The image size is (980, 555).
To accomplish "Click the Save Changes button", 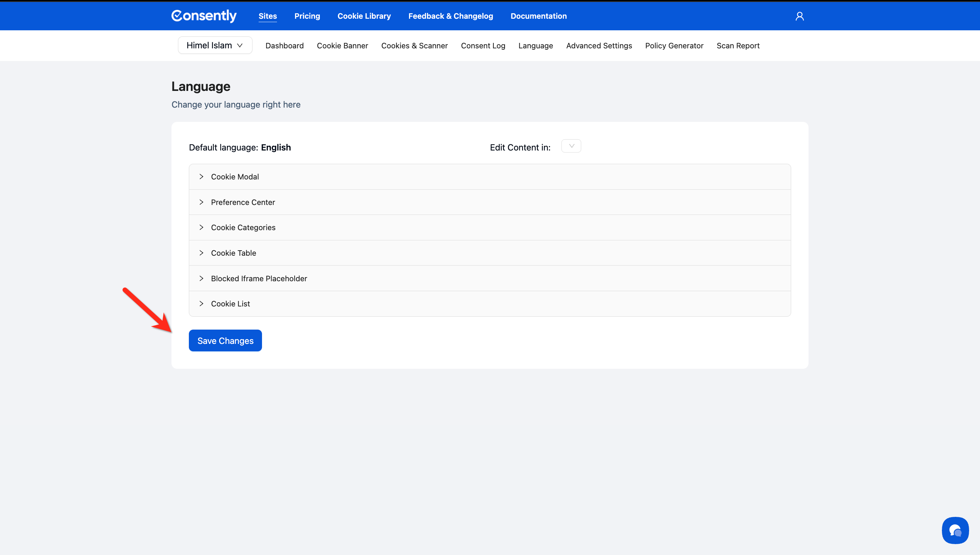I will 225,341.
